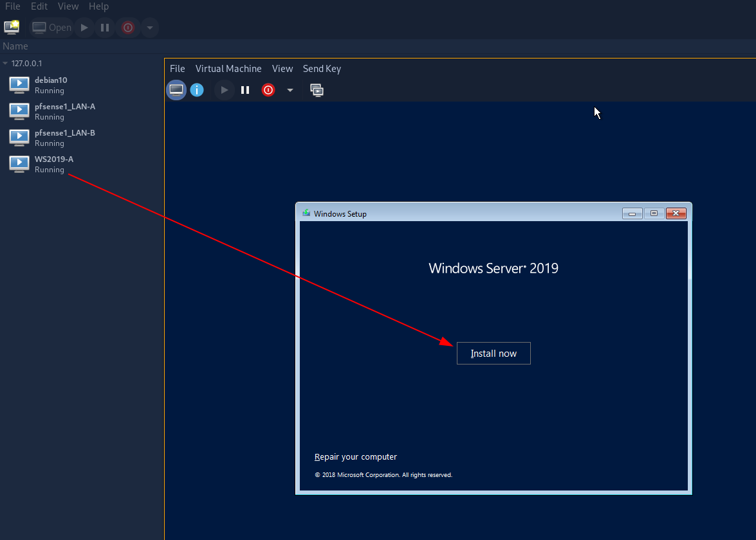Click the Install now button

(x=493, y=354)
